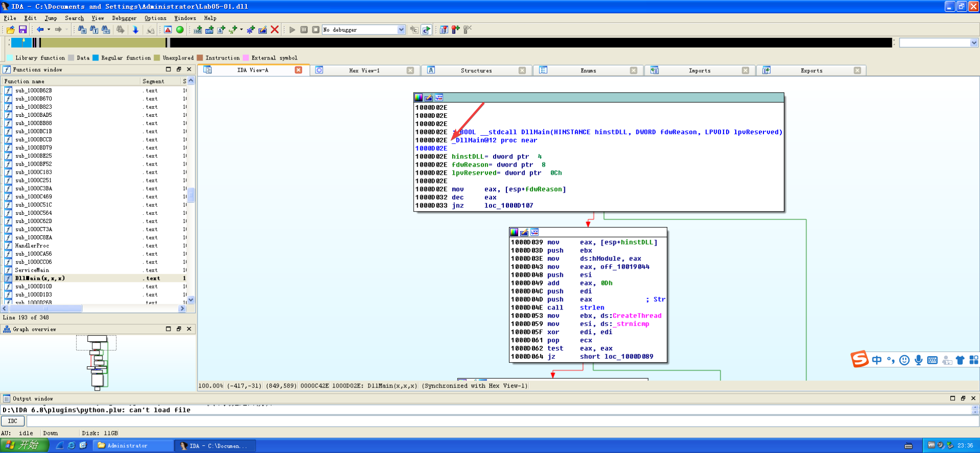Pause the process with the pause button

(x=304, y=30)
